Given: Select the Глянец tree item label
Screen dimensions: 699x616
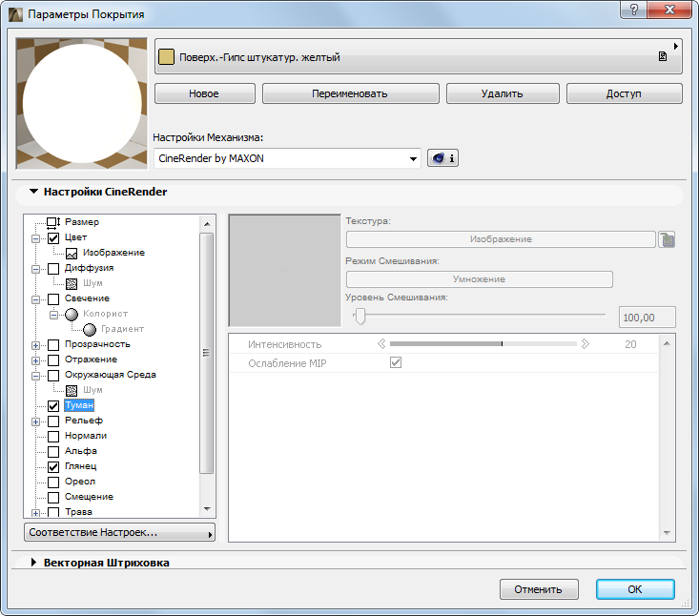Looking at the screenshot, I should 80,466.
